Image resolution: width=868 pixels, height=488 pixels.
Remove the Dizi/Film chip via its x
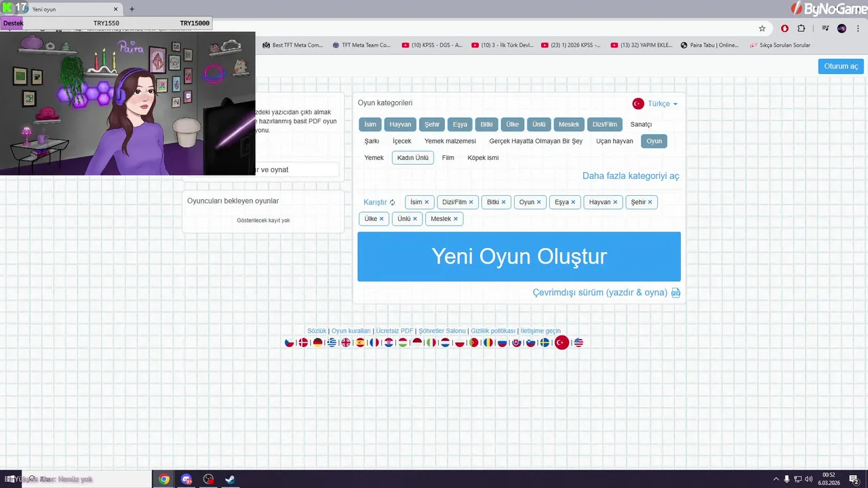pos(471,202)
